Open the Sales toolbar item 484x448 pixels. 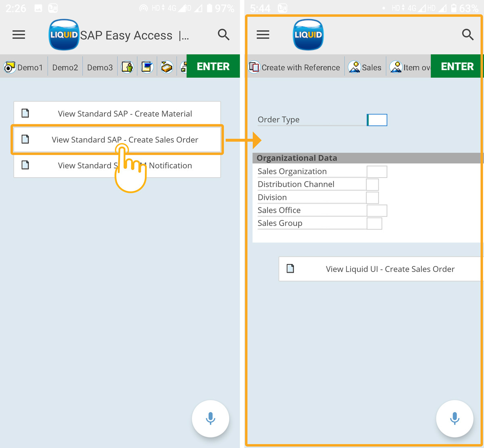(x=365, y=67)
